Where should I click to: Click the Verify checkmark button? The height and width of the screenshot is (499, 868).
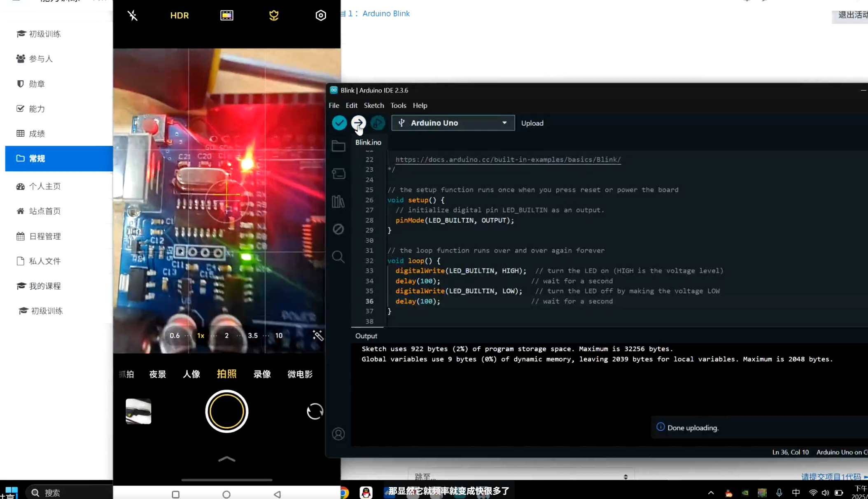339,123
